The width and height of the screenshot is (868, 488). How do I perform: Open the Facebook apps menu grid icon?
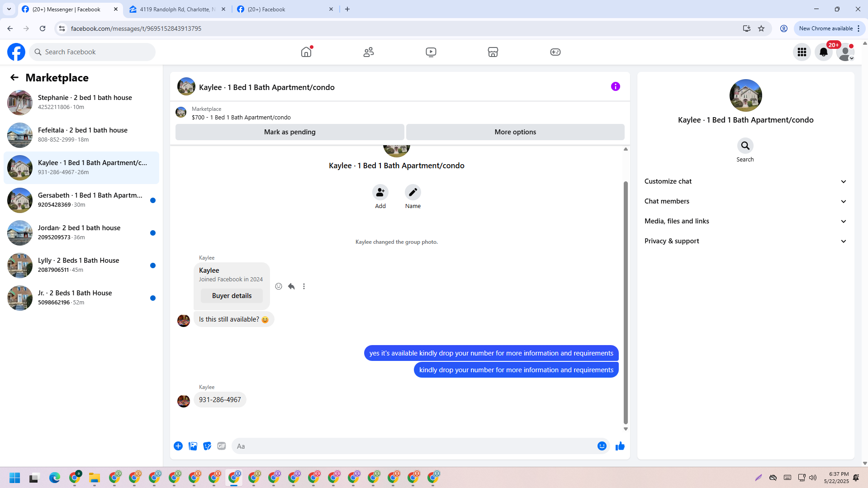tap(802, 52)
